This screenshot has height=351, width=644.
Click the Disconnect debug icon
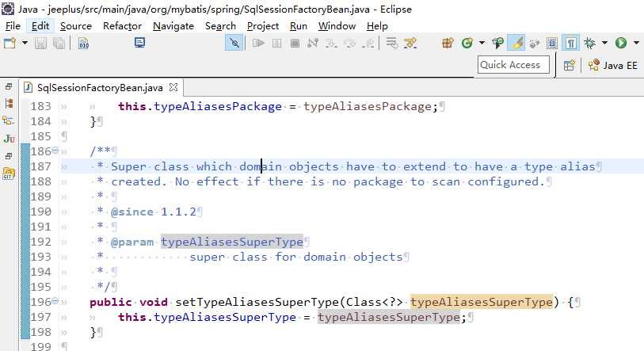pyautogui.click(x=313, y=43)
